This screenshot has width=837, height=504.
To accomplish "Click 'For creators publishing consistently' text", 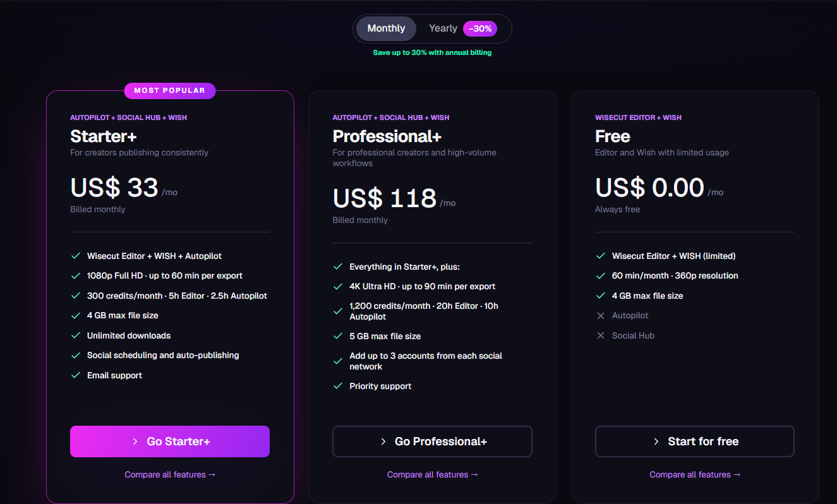I will [139, 152].
